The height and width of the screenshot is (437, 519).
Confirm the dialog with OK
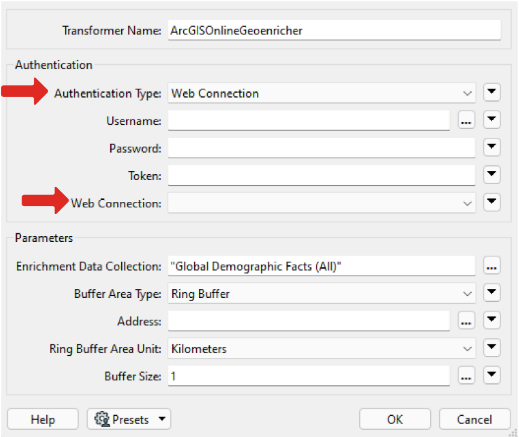pos(395,419)
